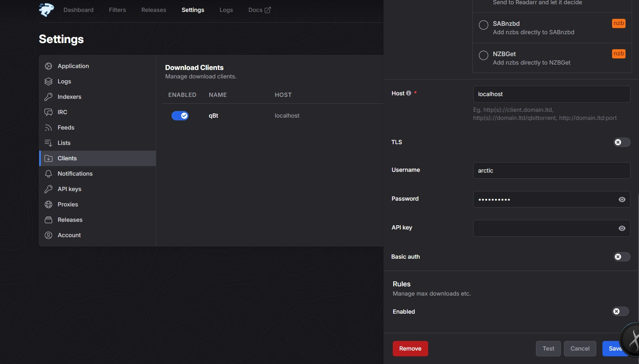The width and height of the screenshot is (639, 364).
Task: Click the Releases sidebar icon
Action: point(48,220)
